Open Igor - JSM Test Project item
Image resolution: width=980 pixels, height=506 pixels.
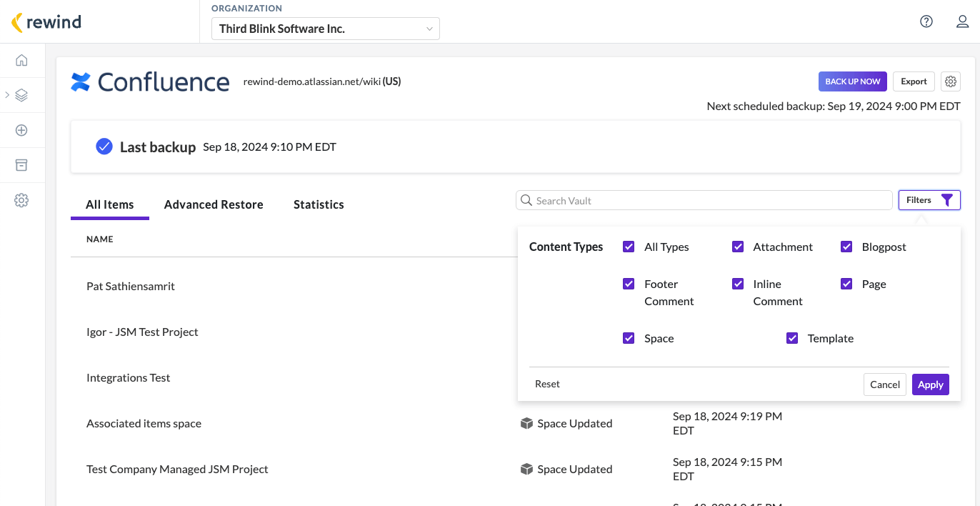142,332
